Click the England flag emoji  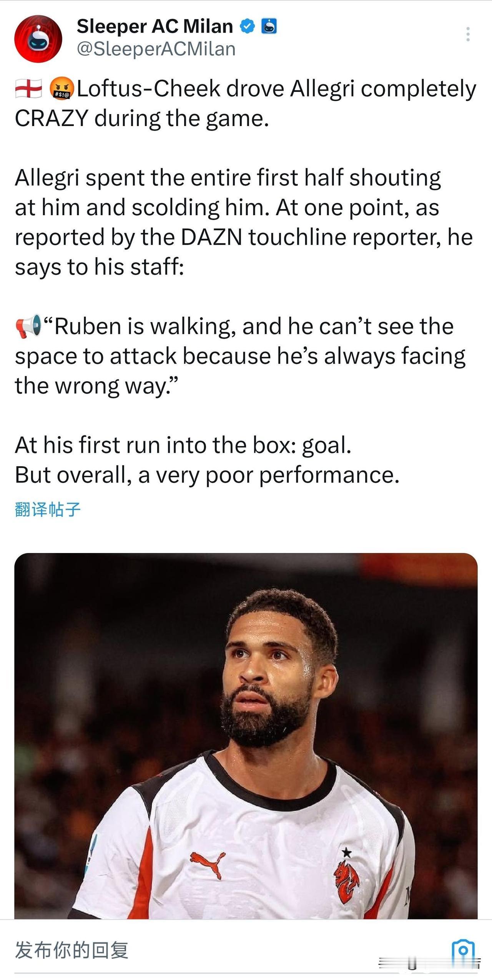[29, 89]
